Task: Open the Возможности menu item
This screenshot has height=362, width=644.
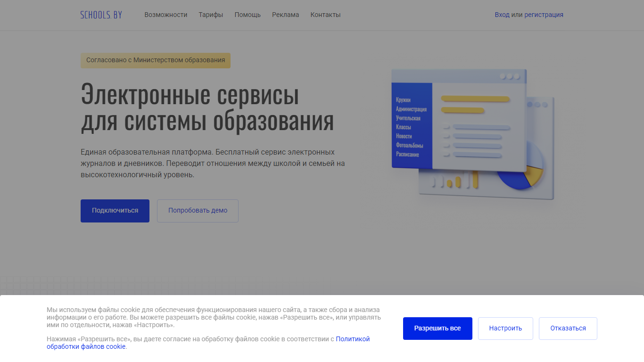Action: click(x=166, y=15)
